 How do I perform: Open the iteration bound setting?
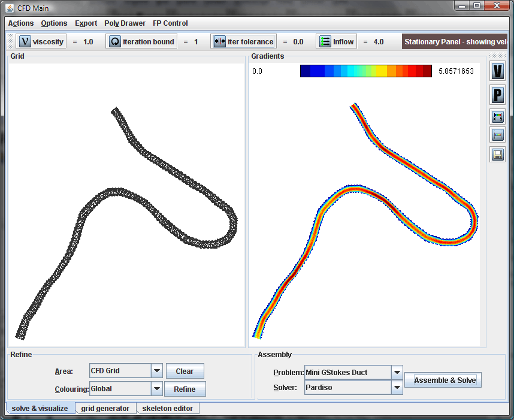coord(141,41)
